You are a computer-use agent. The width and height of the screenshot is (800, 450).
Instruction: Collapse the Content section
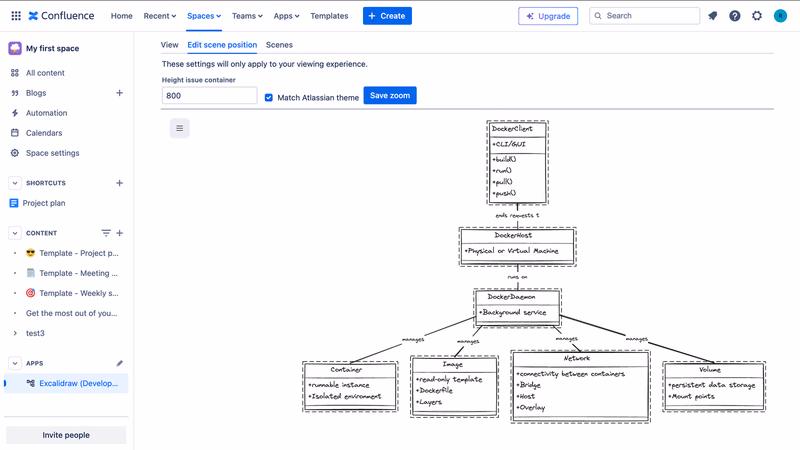point(15,233)
